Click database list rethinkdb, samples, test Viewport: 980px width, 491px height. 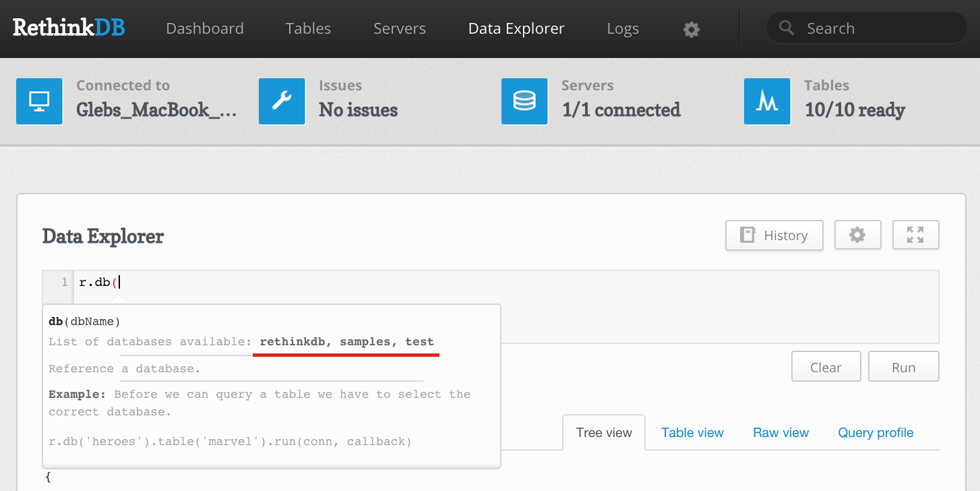click(x=346, y=342)
